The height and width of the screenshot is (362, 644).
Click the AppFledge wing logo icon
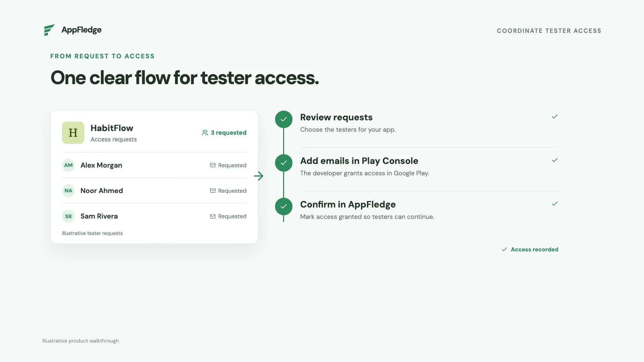(x=49, y=30)
